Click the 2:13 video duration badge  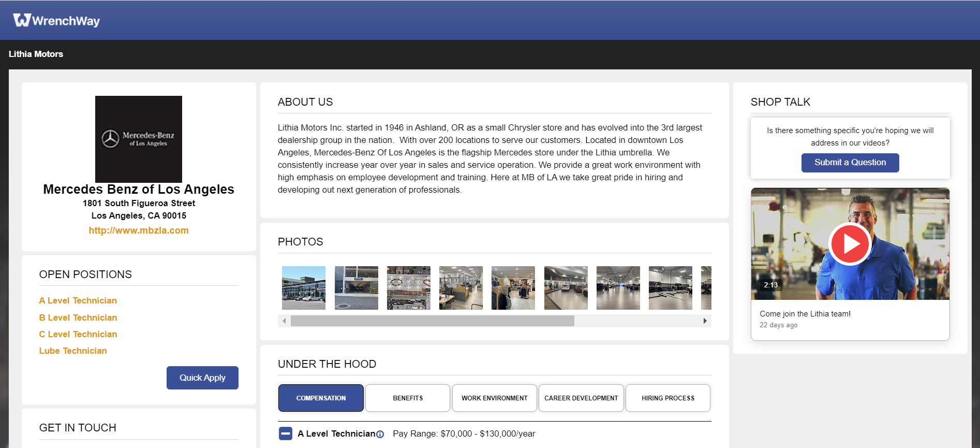coord(771,285)
